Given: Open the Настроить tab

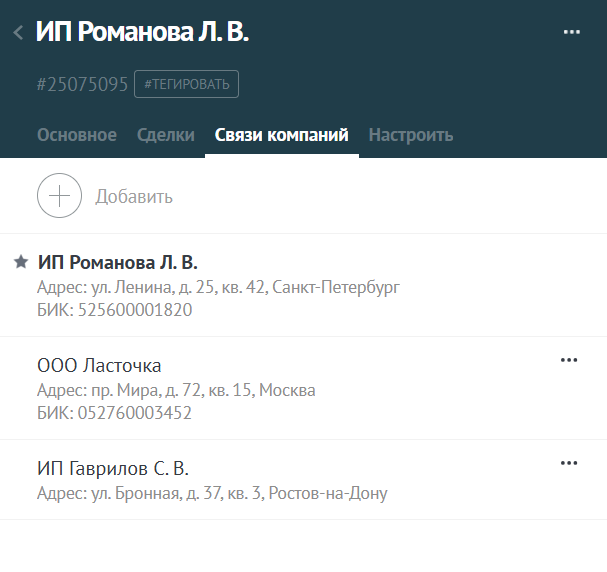Looking at the screenshot, I should click(x=411, y=135).
